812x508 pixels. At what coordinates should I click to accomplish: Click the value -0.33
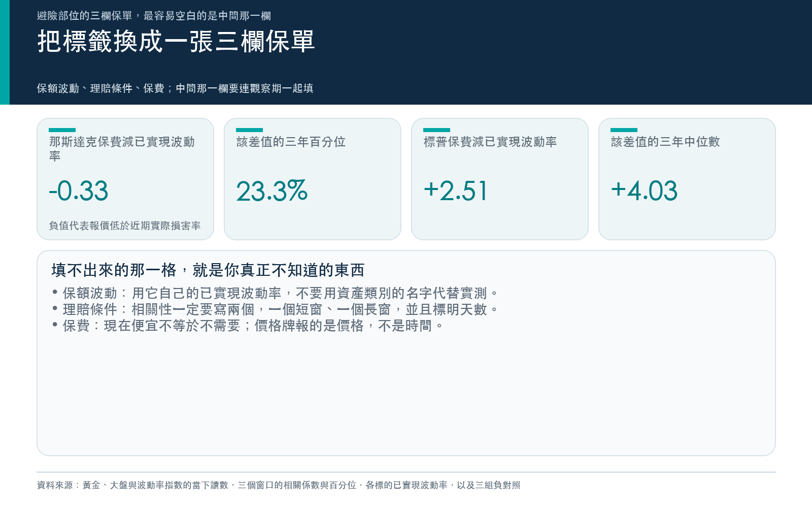coord(79,191)
